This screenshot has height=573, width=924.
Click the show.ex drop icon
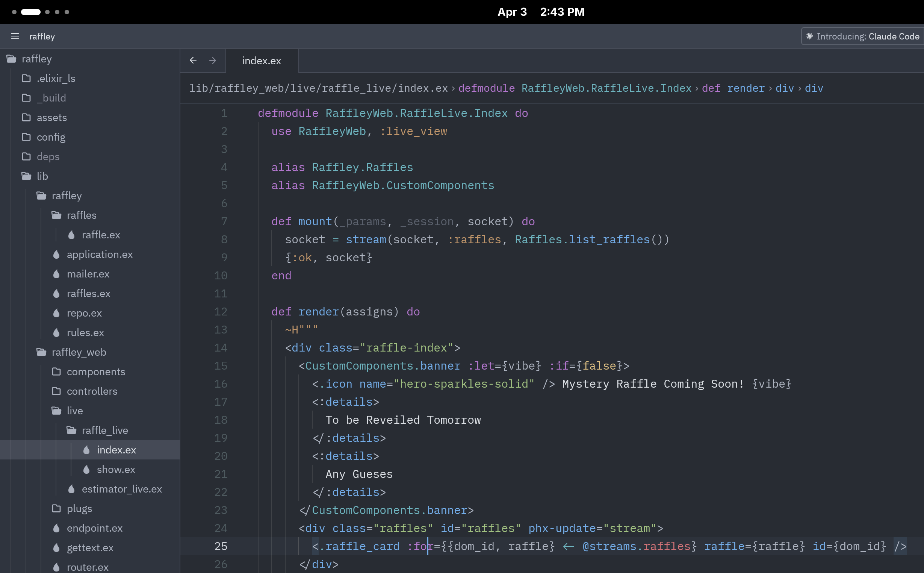point(86,470)
